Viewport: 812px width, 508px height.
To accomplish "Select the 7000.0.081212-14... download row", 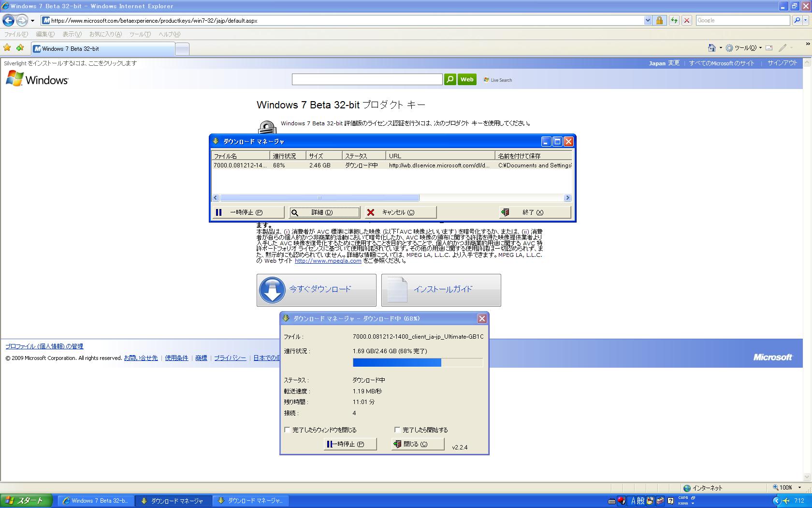I will [391, 165].
